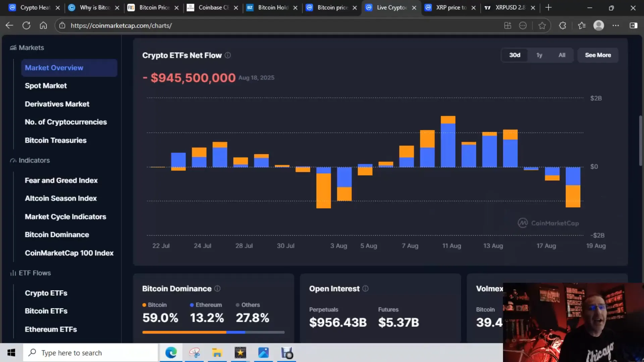
Task: Open Bitcoin Treasuries in sidebar
Action: tap(56, 140)
